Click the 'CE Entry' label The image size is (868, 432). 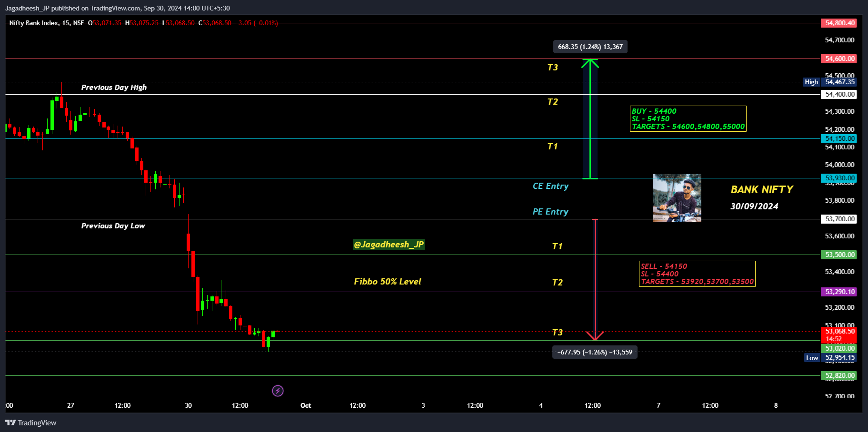[550, 186]
